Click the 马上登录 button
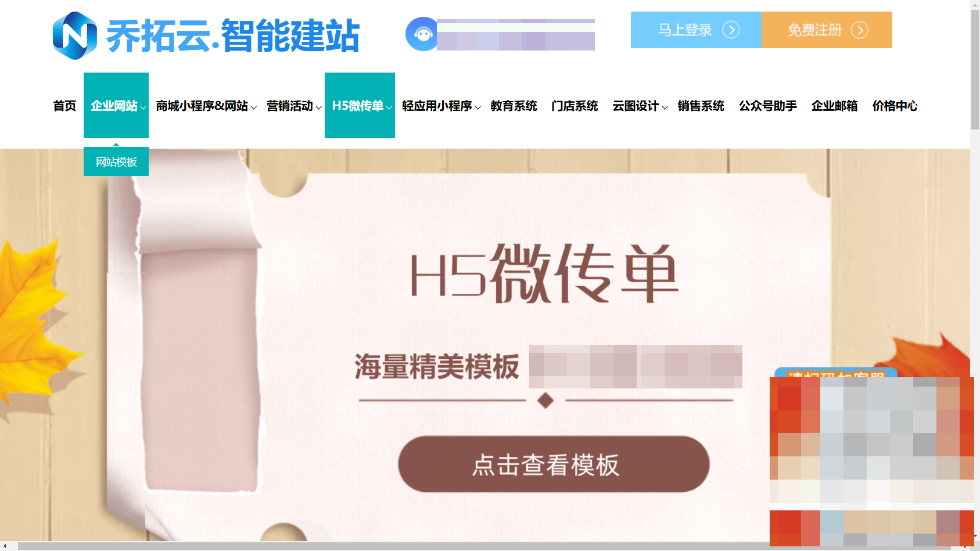 click(x=696, y=30)
